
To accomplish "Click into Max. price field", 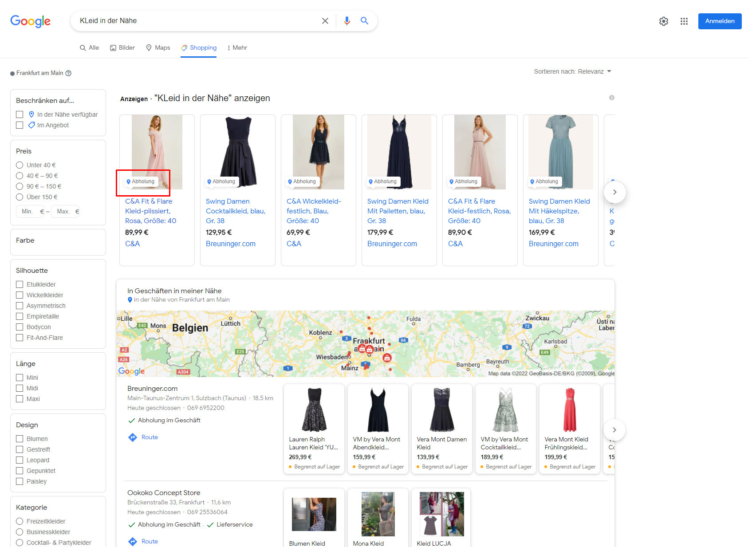I will click(x=65, y=212).
